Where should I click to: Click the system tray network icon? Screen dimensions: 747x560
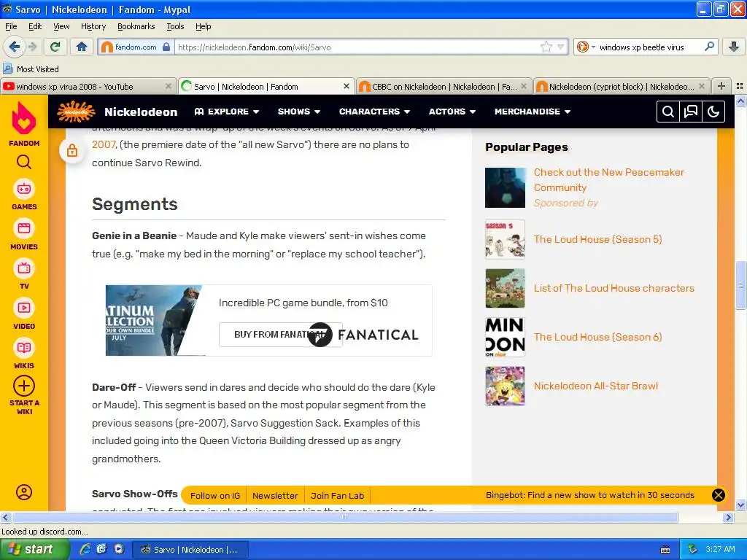tap(693, 549)
